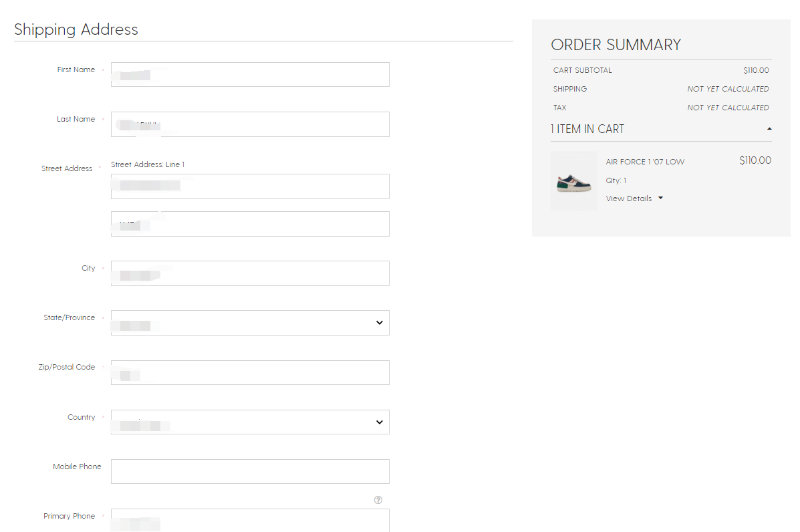Viewport: 800px width, 532px height.
Task: Click the Mobile Phone input field
Action: pyautogui.click(x=250, y=471)
